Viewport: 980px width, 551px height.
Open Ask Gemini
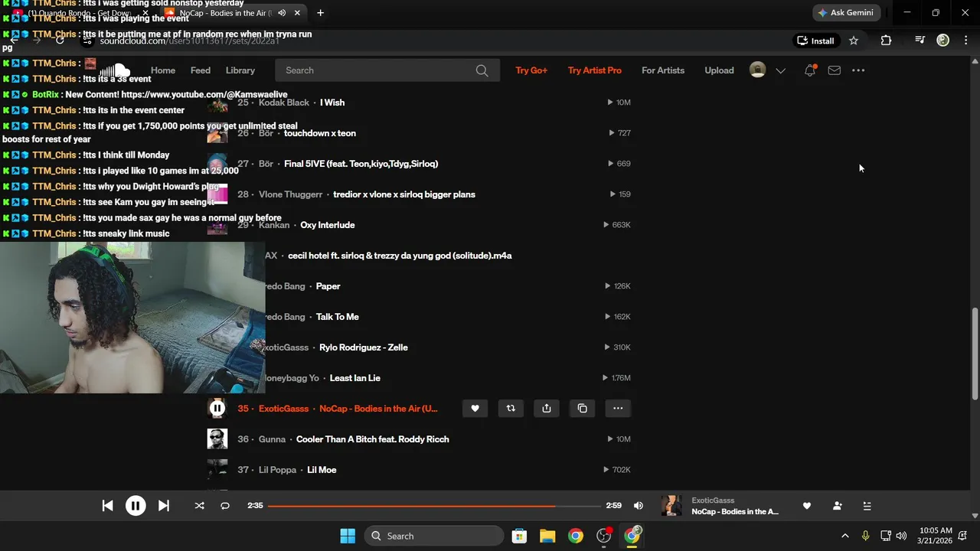846,13
